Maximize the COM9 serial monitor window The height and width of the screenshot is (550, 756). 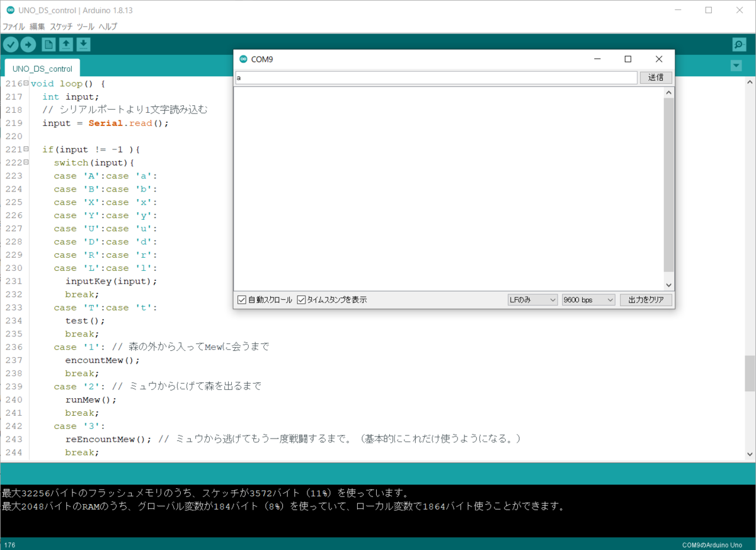click(627, 59)
